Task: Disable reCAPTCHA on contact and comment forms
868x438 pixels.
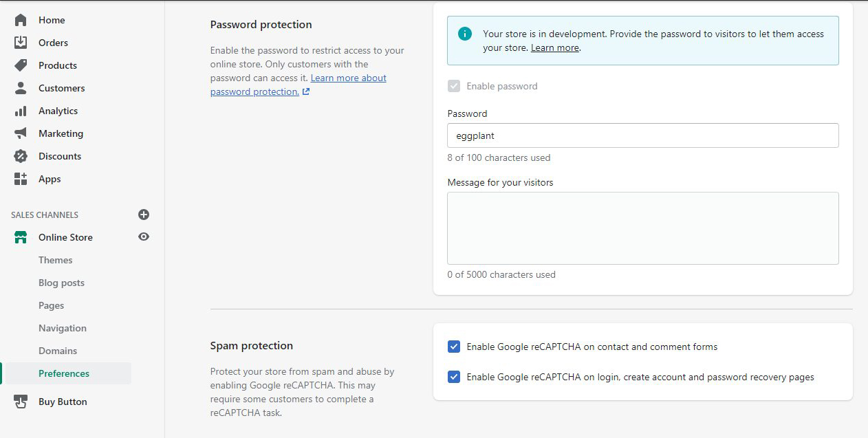Action: point(454,347)
